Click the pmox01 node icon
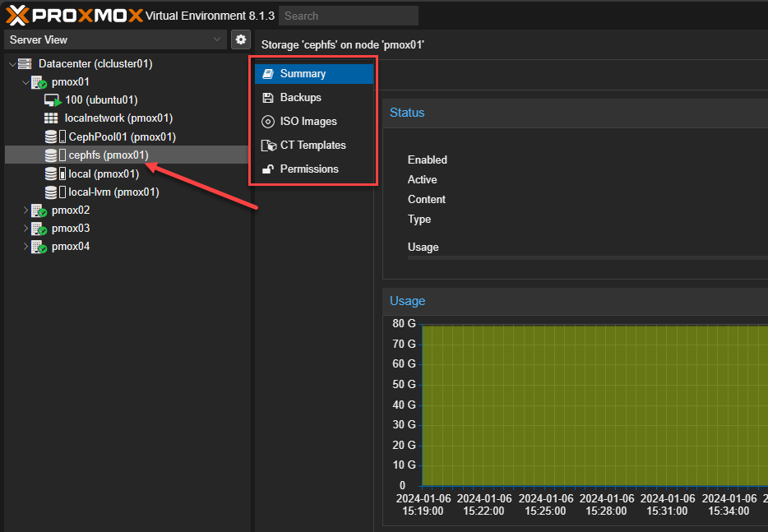 click(x=39, y=82)
